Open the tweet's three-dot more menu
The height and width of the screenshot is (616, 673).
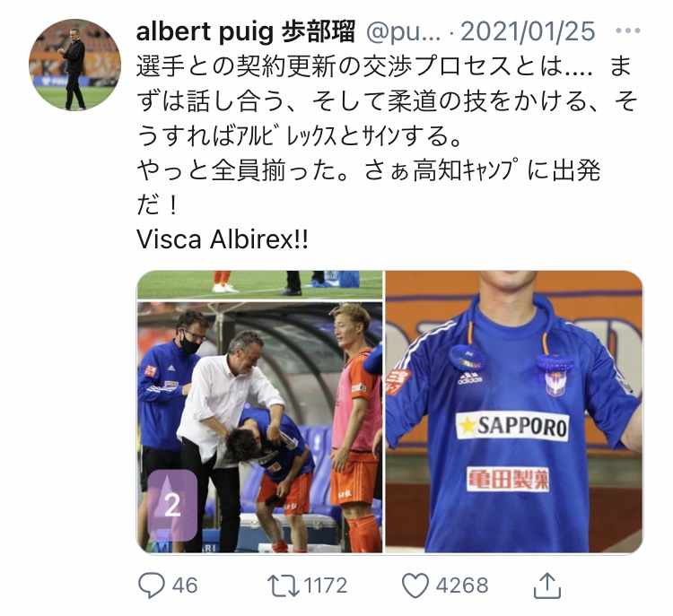tap(627, 30)
